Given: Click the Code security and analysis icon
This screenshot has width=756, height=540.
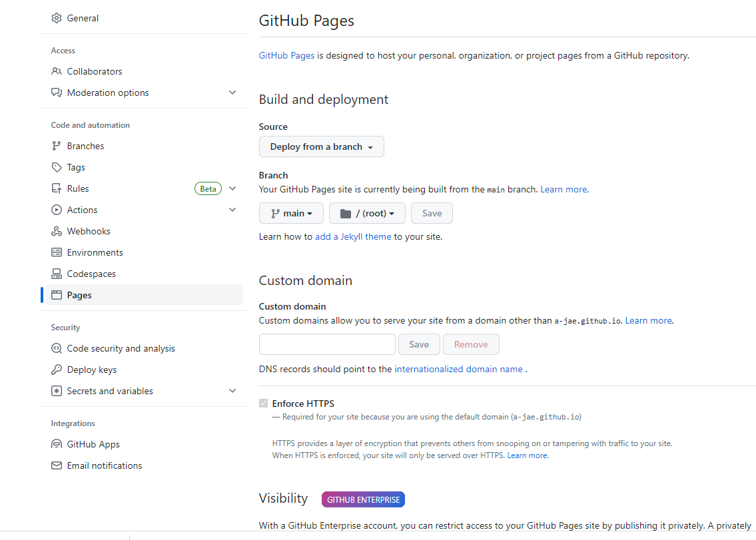Looking at the screenshot, I should click(x=57, y=348).
